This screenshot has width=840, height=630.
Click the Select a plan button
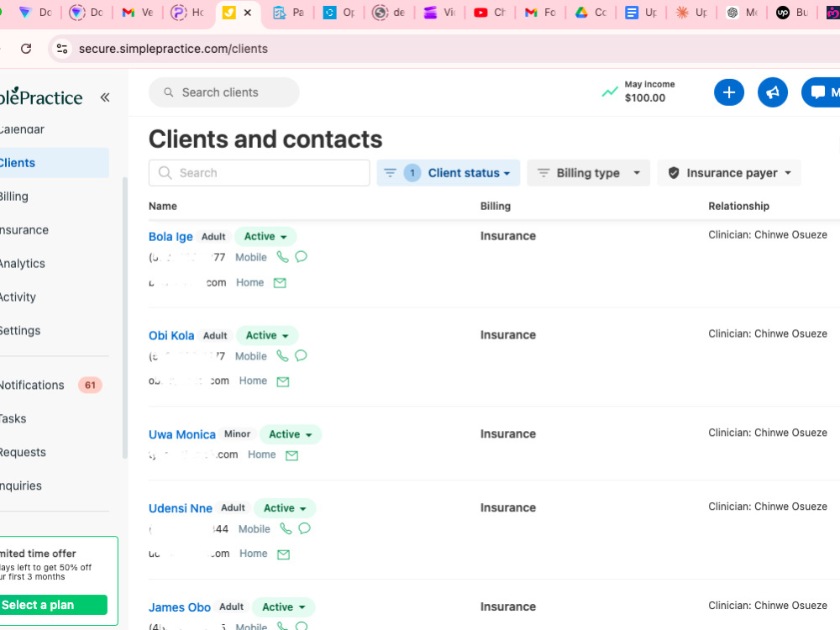[x=54, y=605]
